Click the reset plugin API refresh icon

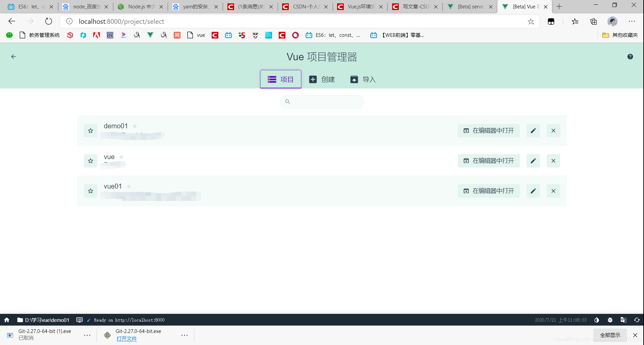637,320
